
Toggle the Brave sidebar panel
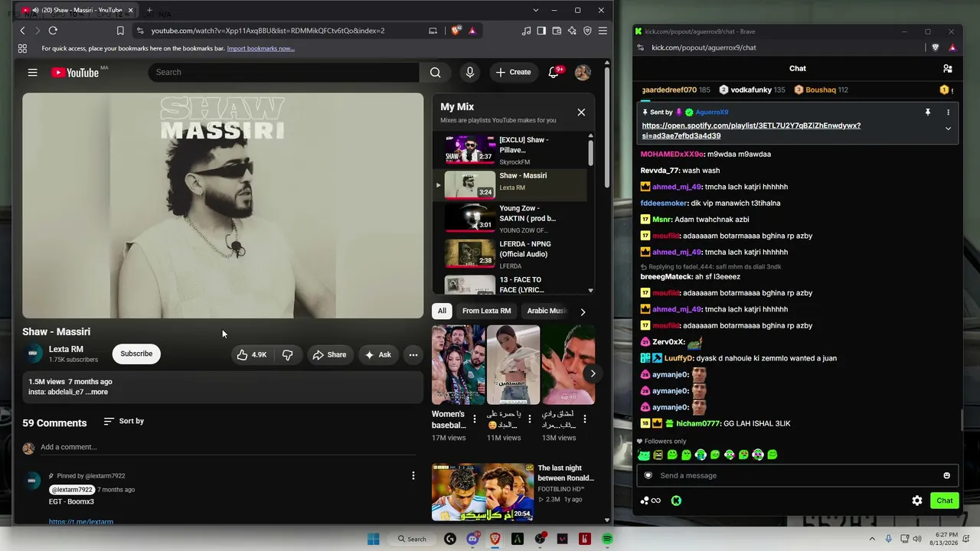pyautogui.click(x=541, y=31)
